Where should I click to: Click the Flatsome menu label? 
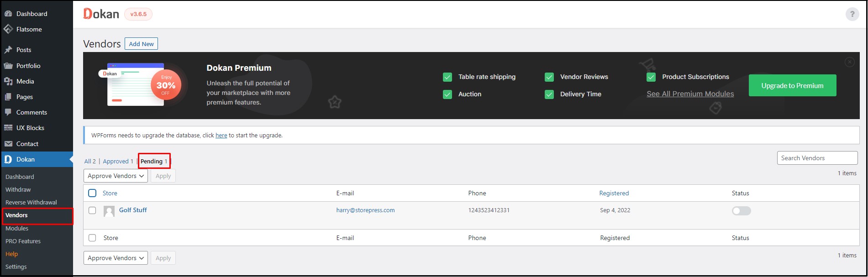coord(29,29)
